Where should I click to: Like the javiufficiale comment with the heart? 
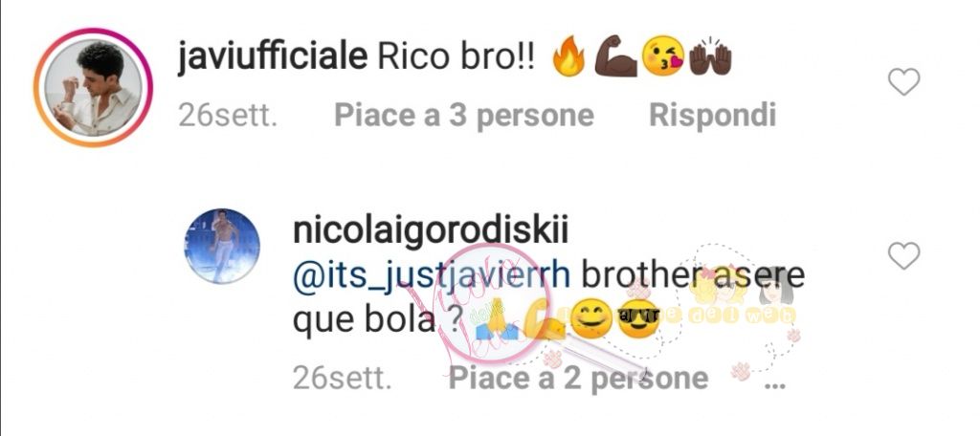(903, 82)
